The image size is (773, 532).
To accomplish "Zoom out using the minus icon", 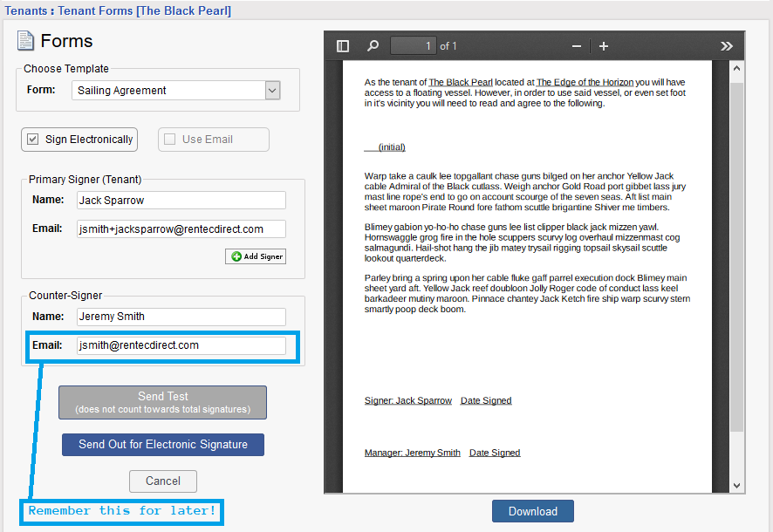I will pos(576,46).
